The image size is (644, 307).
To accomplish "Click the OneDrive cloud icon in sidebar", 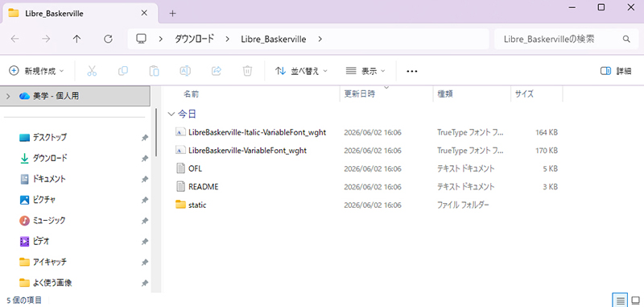I will pyautogui.click(x=24, y=96).
